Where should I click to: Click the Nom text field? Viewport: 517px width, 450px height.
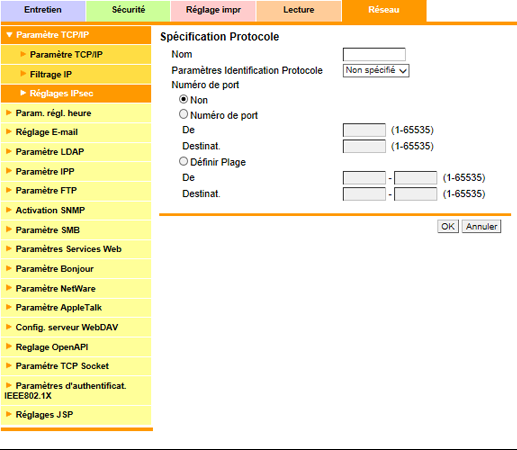pyautogui.click(x=374, y=54)
